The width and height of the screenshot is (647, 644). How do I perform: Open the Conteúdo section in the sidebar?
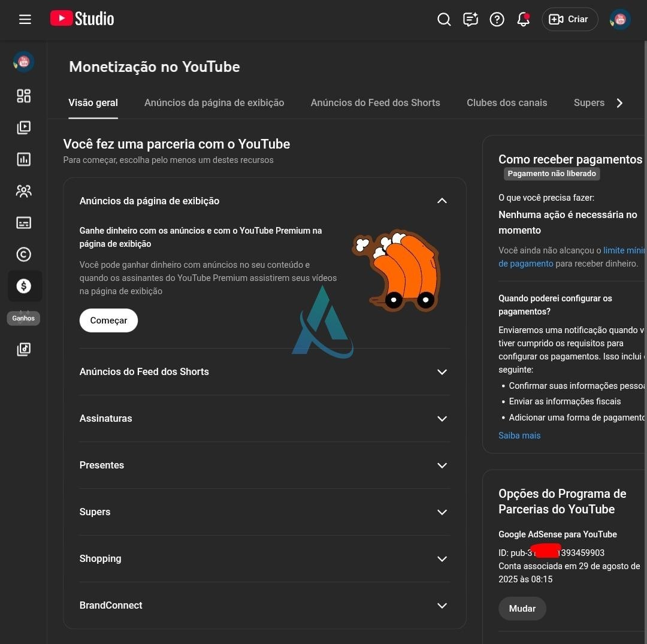tap(24, 128)
